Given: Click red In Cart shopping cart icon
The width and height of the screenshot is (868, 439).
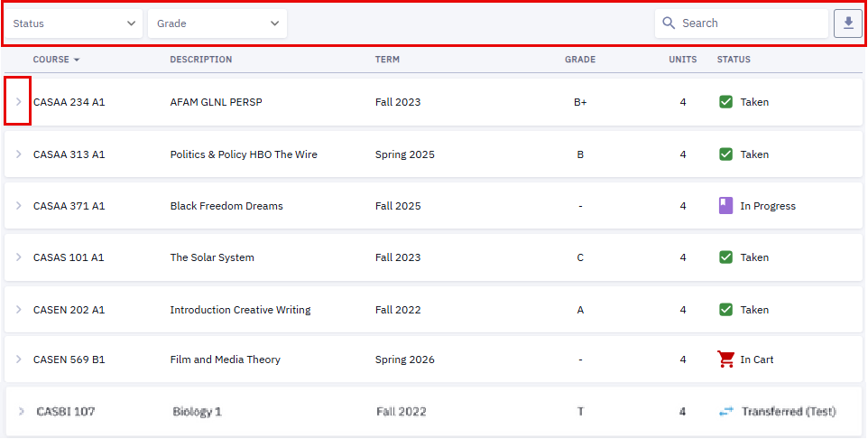Looking at the screenshot, I should [725, 360].
